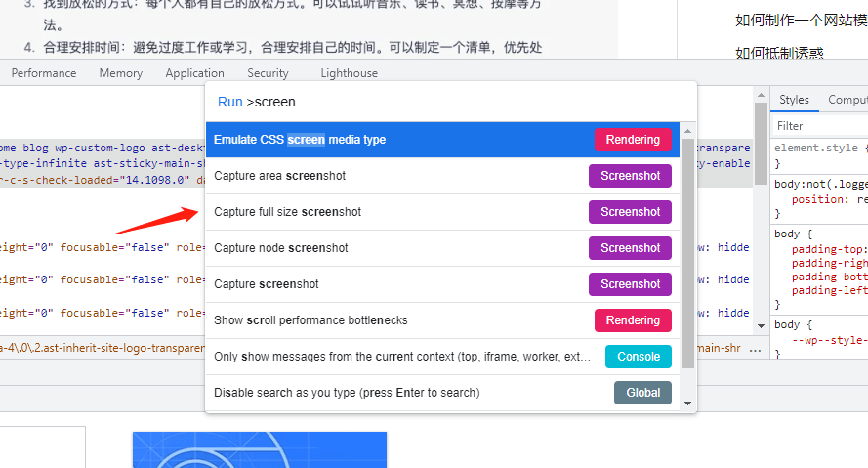Click the command menu search input
The width and height of the screenshot is (868, 468).
(x=451, y=102)
